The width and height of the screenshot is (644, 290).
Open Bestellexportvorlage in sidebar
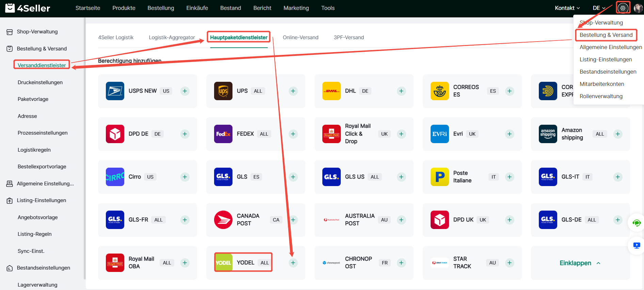[x=42, y=167]
